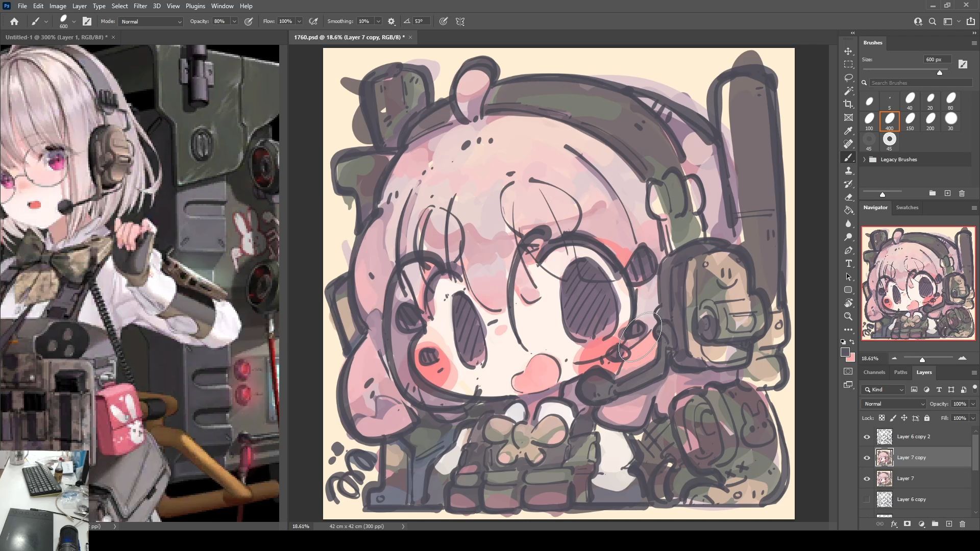This screenshot has height=551, width=980.
Task: Select the Hand tool
Action: click(848, 304)
